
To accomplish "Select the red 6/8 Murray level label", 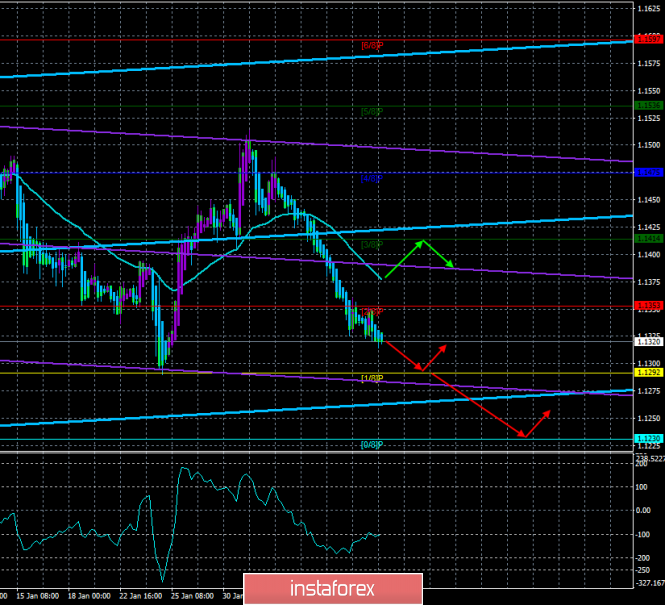I will [372, 45].
